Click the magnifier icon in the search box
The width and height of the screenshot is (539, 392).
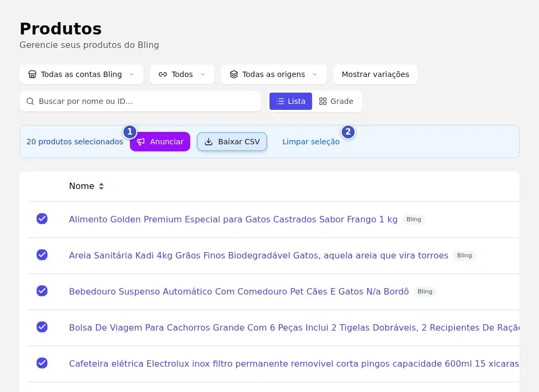point(30,101)
